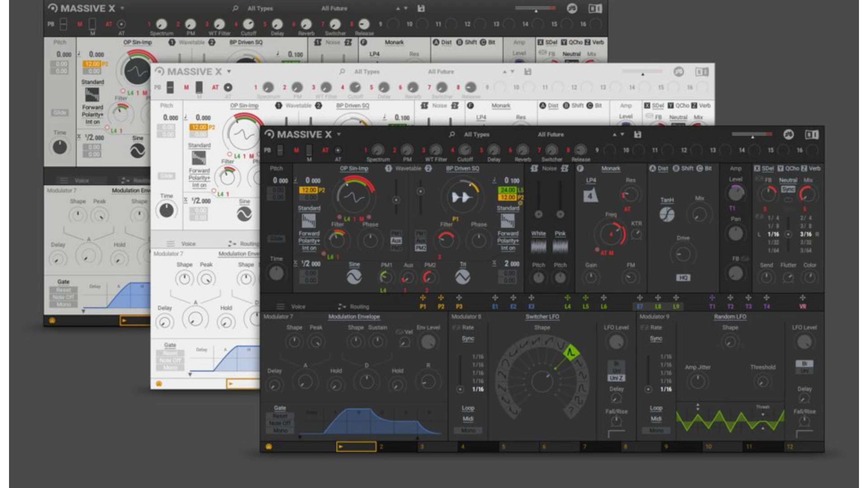This screenshot has height=488, width=868.
Task: Click the Gate trigger mode label
Action: click(x=280, y=408)
